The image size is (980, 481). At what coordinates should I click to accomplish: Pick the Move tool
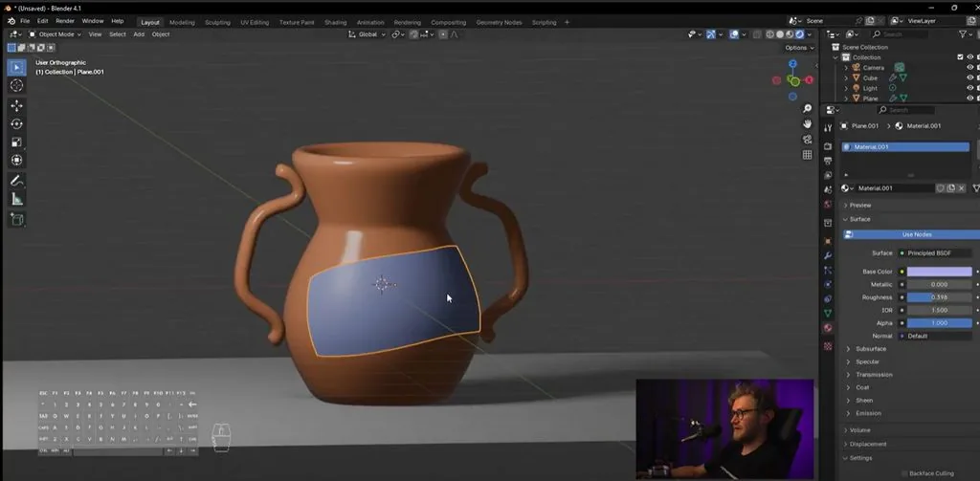[x=17, y=105]
